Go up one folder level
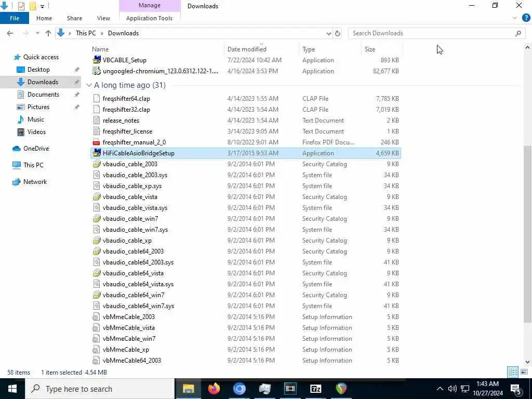 point(48,33)
